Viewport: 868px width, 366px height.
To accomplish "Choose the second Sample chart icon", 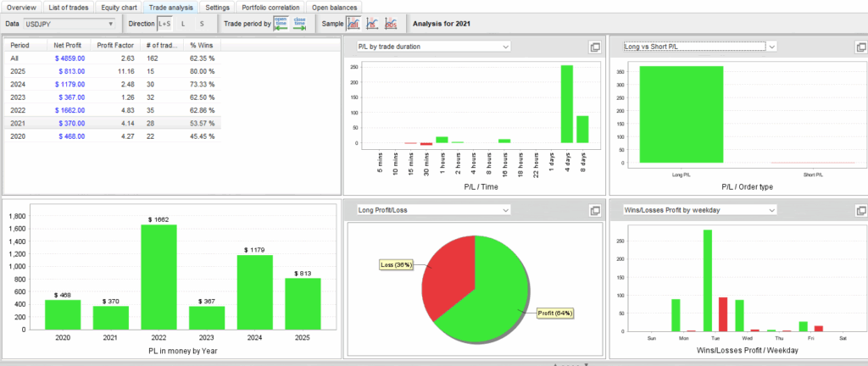I will [372, 24].
